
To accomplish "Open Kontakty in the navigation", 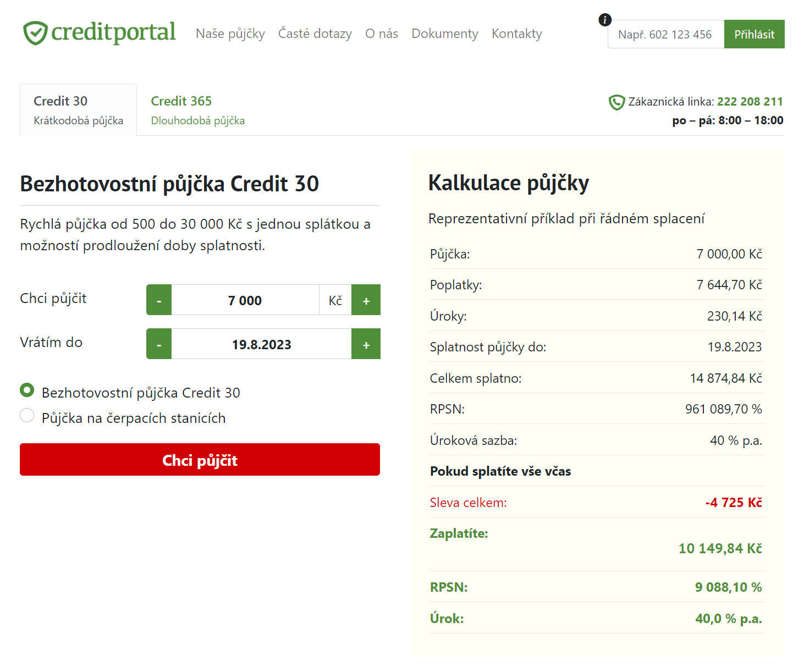I will [516, 34].
